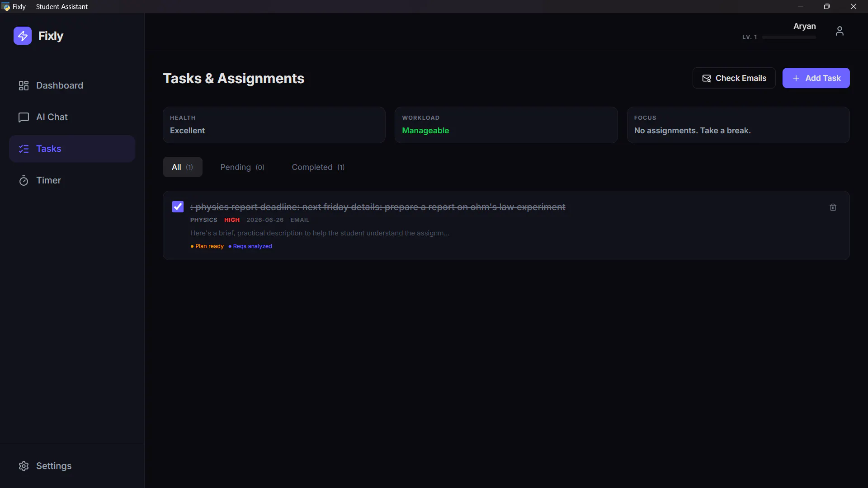Restore down the Fixly window

tap(827, 6)
